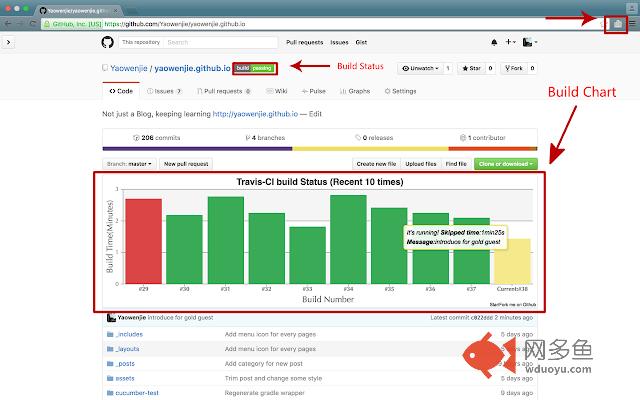Star the repository
Image resolution: width=640 pixels, height=400 pixels.
(471, 68)
